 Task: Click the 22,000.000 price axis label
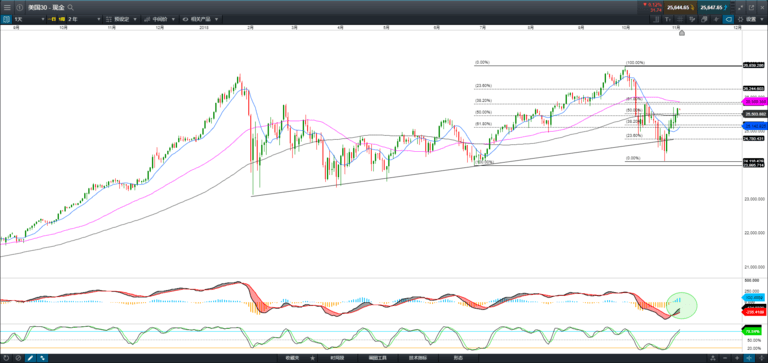pyautogui.click(x=755, y=233)
